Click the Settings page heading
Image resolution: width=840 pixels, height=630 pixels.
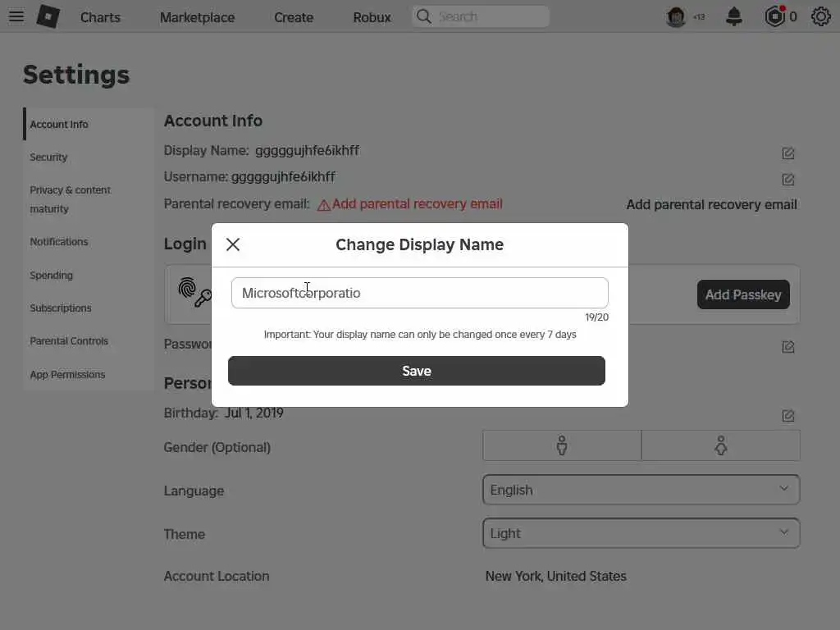76,75
